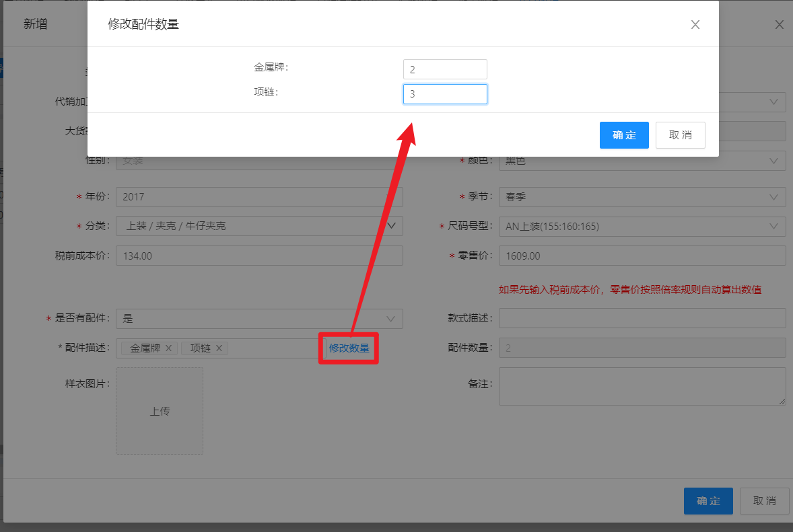Image resolution: width=793 pixels, height=532 pixels.
Task: Expand the 尺码号型 dropdown arrow
Action: (773, 227)
